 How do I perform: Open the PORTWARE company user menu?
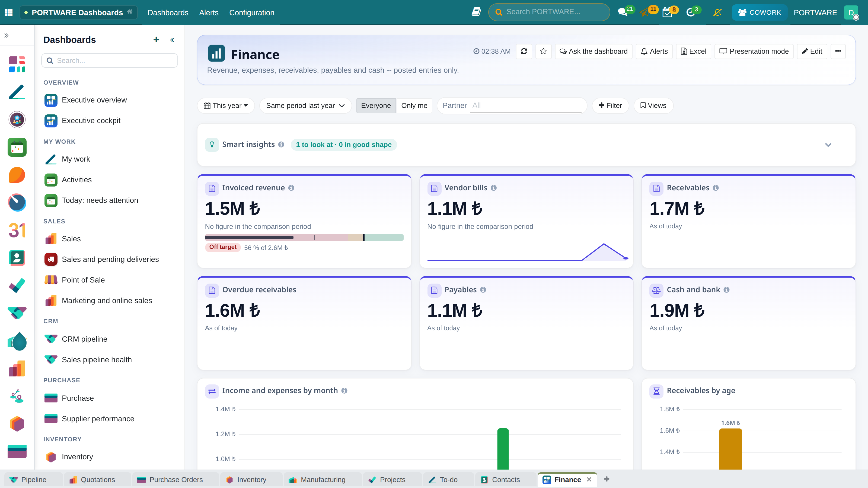815,12
